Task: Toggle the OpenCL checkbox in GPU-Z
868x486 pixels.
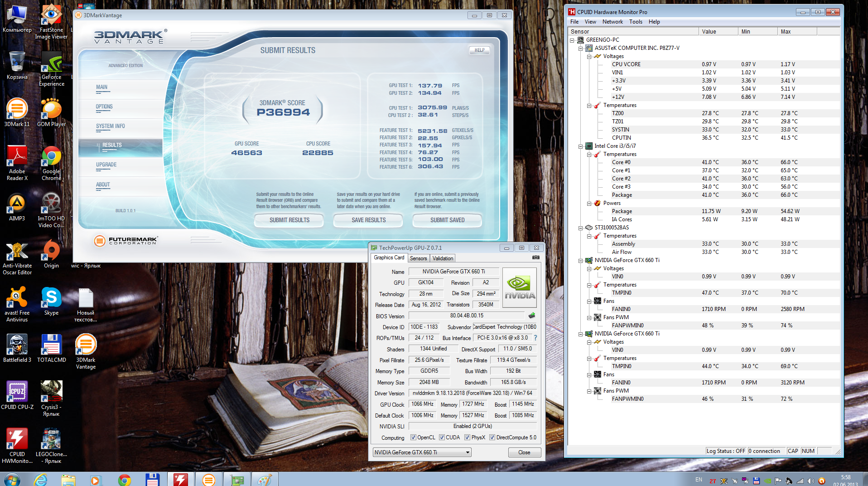Action: click(413, 437)
